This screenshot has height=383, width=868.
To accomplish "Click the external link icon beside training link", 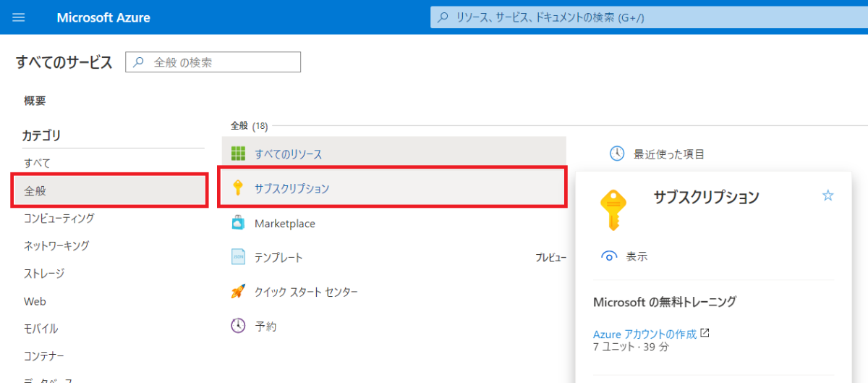I will (x=705, y=333).
